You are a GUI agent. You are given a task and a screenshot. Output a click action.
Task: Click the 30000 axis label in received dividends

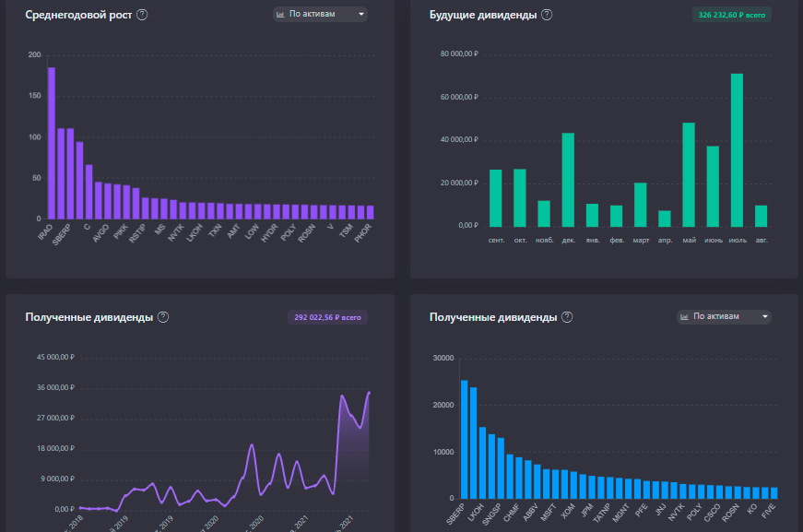pos(443,358)
